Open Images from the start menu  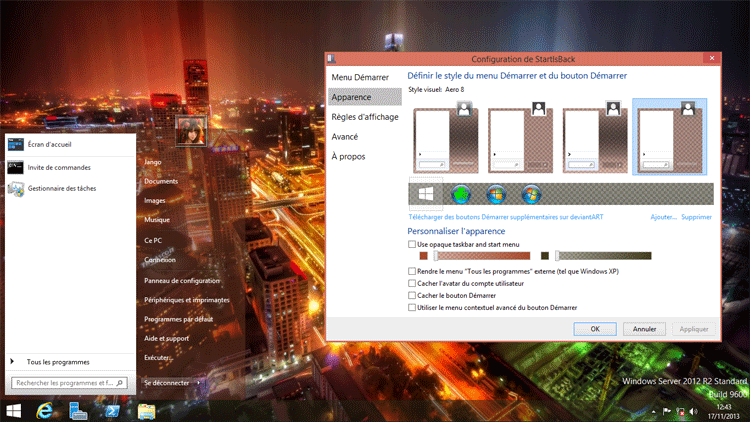(x=154, y=200)
